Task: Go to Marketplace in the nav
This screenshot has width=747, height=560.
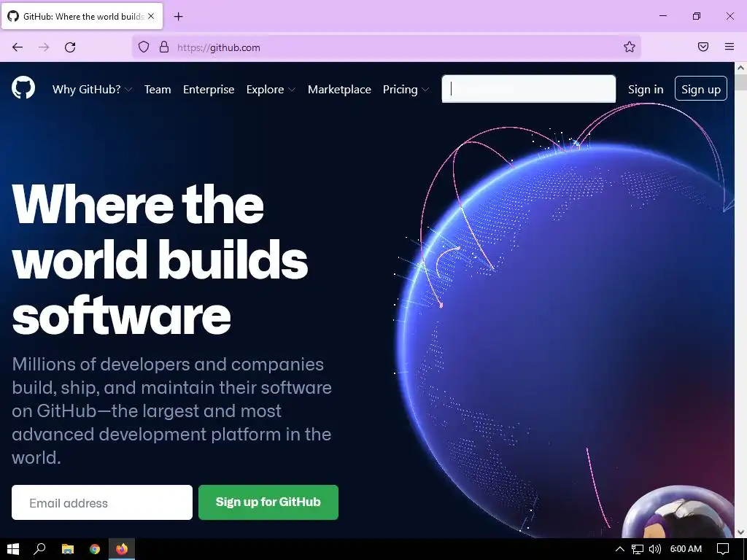Action: pyautogui.click(x=339, y=90)
